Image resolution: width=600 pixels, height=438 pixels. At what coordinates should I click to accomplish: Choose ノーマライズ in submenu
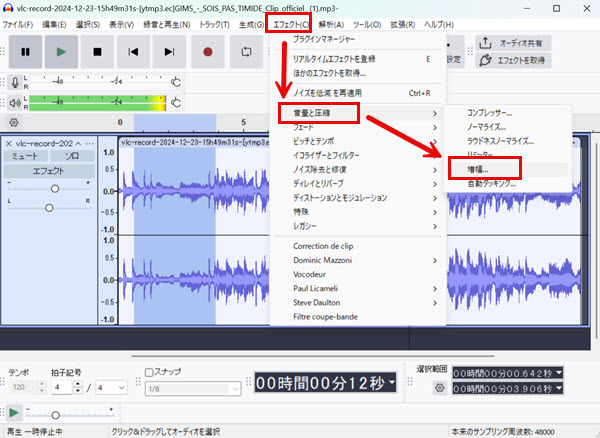coord(507,127)
